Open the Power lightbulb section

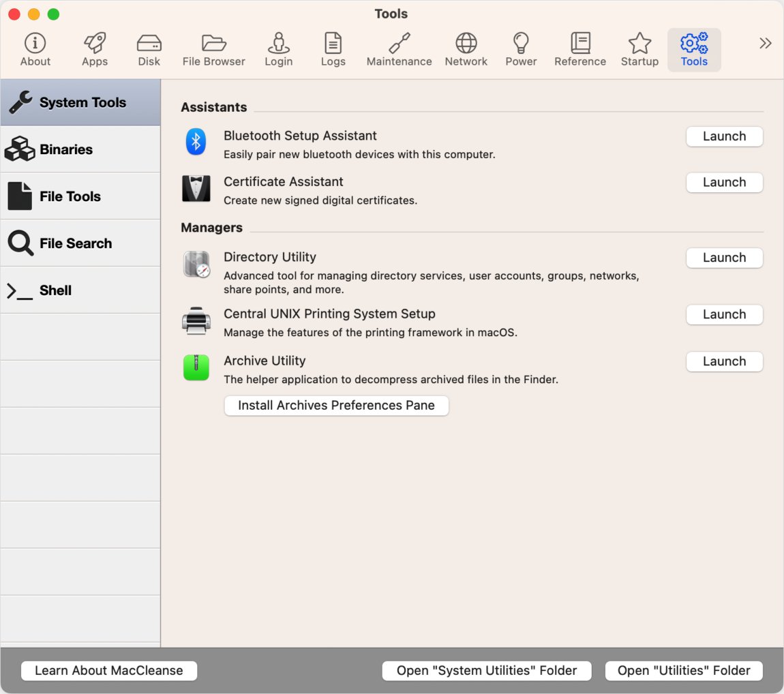point(521,50)
